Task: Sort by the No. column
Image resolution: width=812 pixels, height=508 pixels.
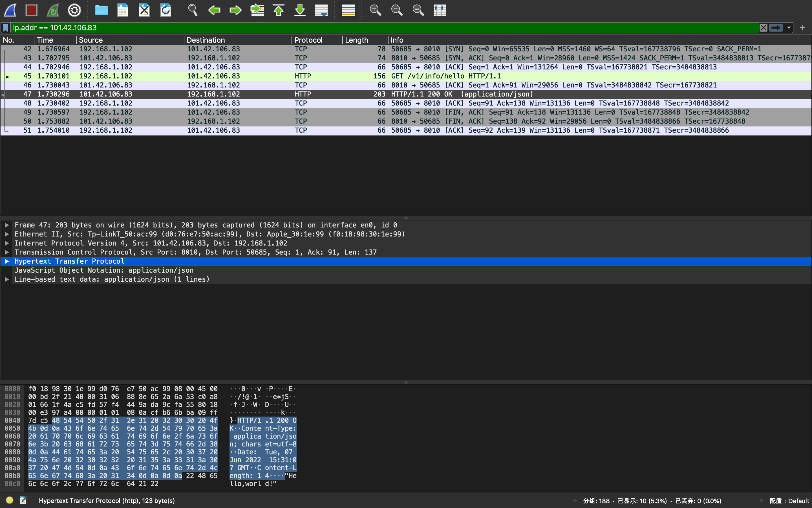Action: click(x=17, y=40)
